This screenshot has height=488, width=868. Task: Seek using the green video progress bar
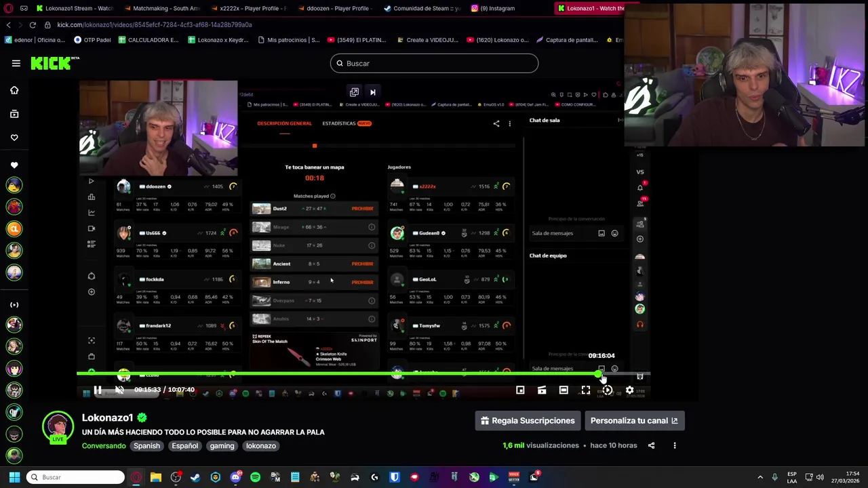click(363, 373)
